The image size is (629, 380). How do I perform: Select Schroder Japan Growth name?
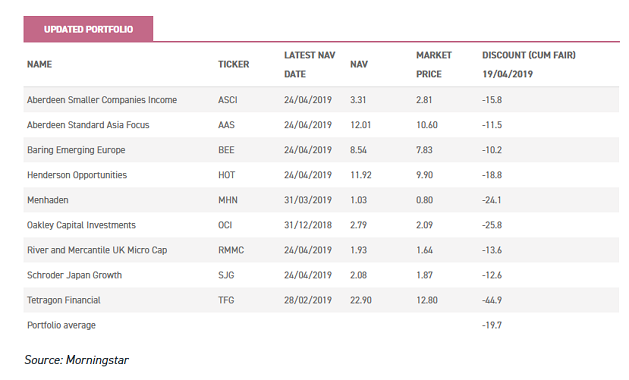[x=74, y=275]
